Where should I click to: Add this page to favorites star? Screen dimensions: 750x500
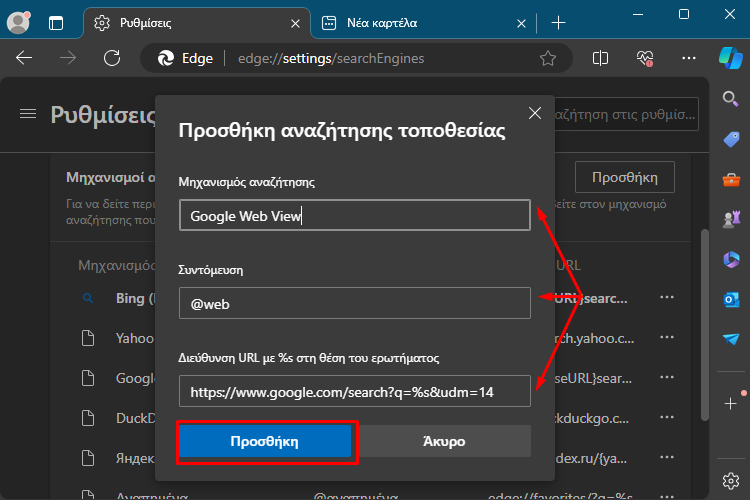[548, 58]
